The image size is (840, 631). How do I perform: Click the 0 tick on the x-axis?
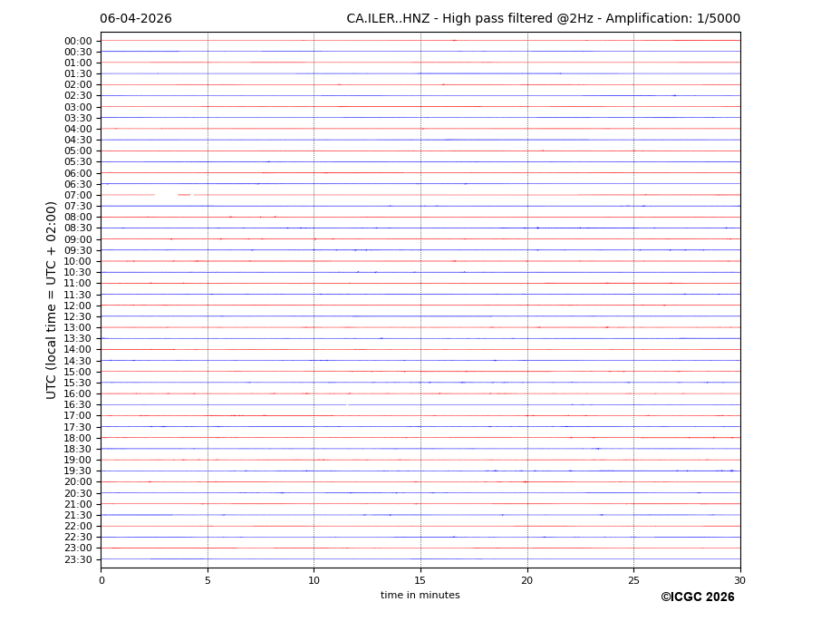(101, 580)
